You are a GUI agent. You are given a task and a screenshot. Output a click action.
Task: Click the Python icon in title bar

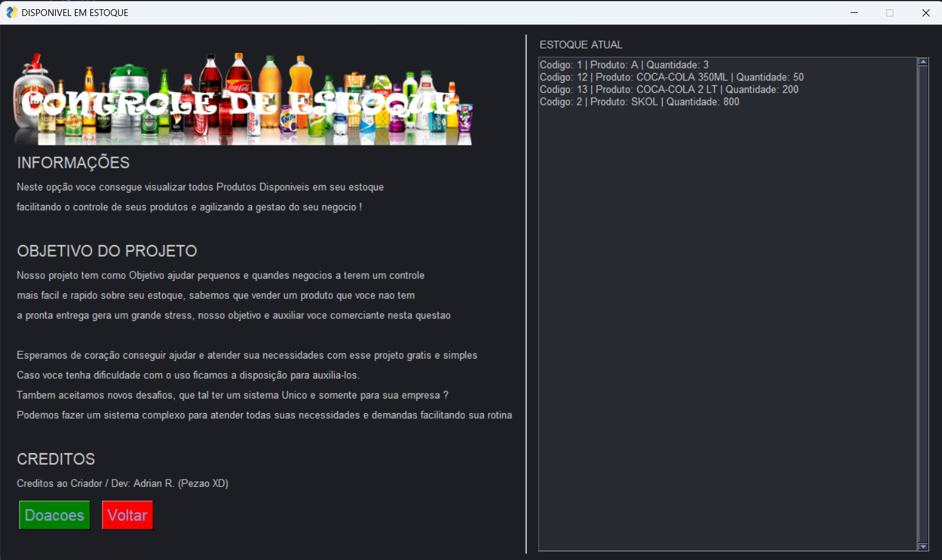pyautogui.click(x=12, y=12)
